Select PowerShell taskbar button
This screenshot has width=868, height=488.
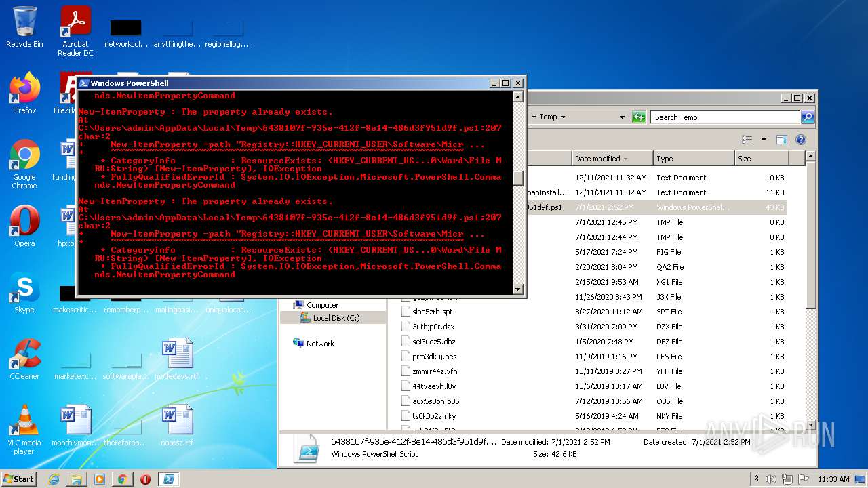(169, 479)
